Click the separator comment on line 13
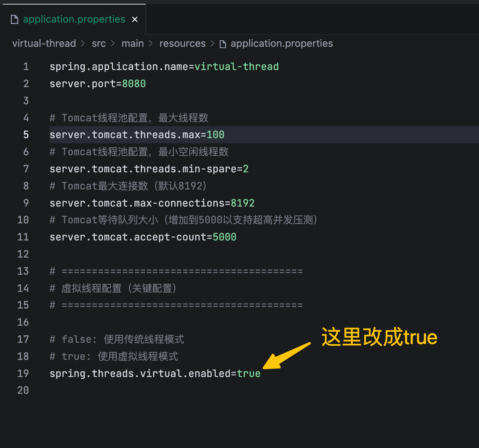The width and height of the screenshot is (479, 448). click(x=176, y=271)
